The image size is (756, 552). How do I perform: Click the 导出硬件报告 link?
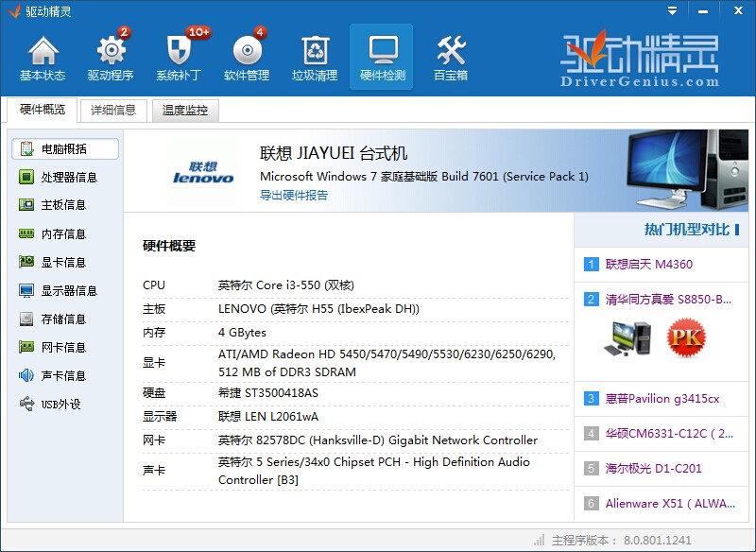[294, 196]
